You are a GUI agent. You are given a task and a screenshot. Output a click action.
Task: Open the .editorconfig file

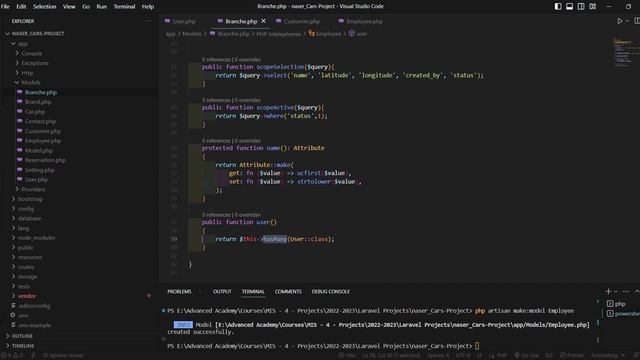pyautogui.click(x=34, y=306)
